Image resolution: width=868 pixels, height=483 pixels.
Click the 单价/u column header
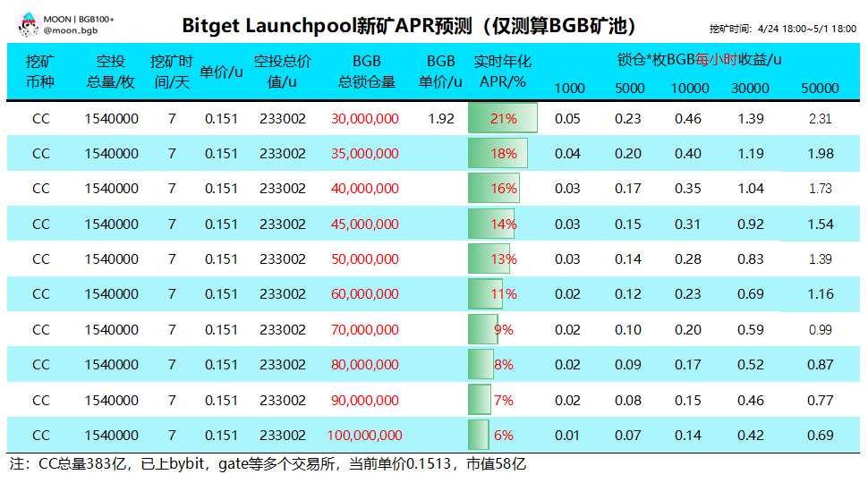(x=221, y=72)
